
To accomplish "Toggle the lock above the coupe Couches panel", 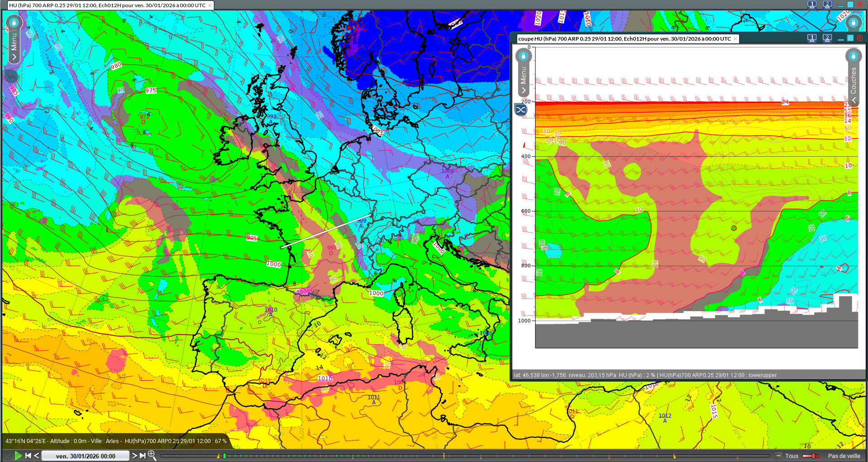I will click(x=853, y=56).
